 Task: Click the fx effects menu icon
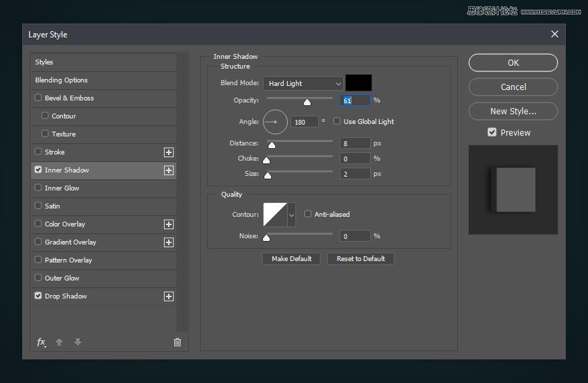click(x=41, y=342)
